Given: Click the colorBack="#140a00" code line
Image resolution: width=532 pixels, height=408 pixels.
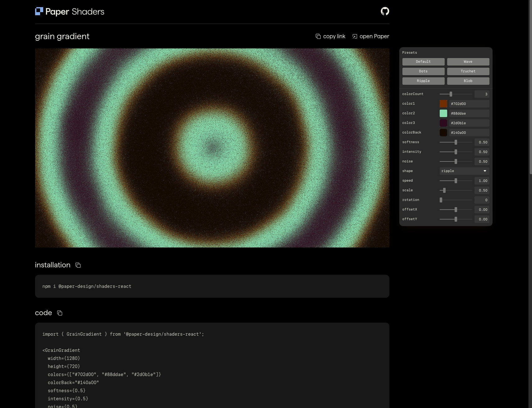Looking at the screenshot, I should [x=73, y=383].
